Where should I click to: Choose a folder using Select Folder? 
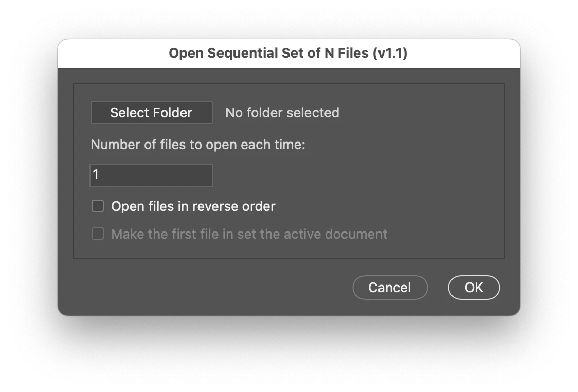[151, 113]
